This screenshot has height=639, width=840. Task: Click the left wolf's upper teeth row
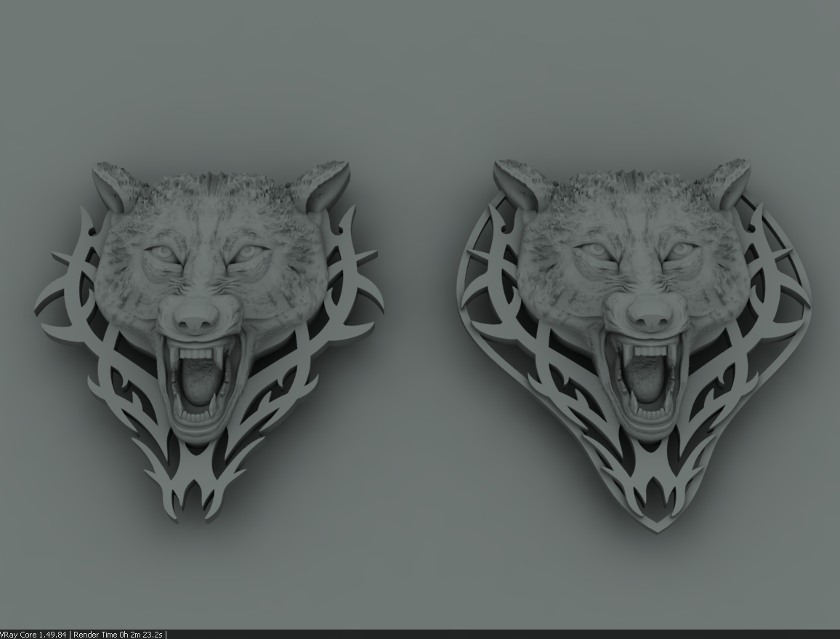click(196, 354)
